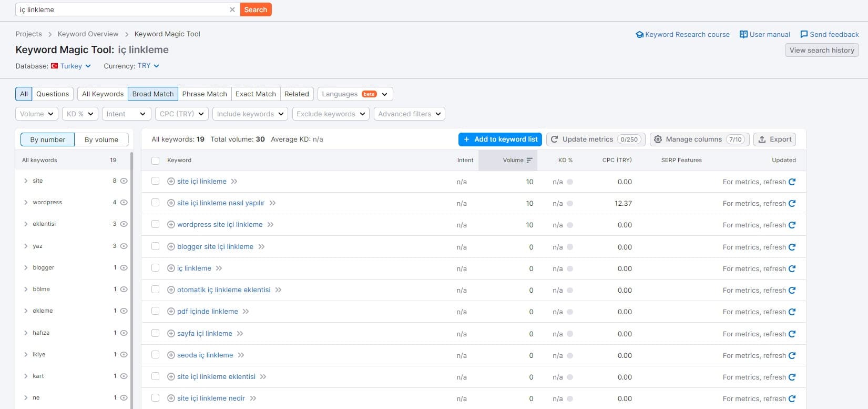The image size is (868, 409).
Task: Open double-arrow for otomatik iç linkleme eklentisi
Action: (279, 290)
